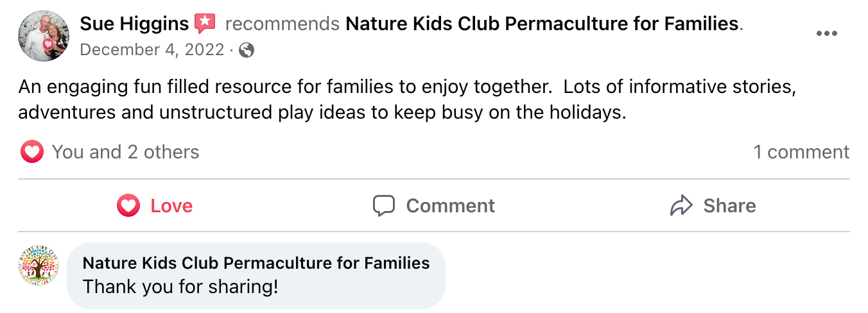868x313 pixels.
Task: Open Nature Kids Club tree logo avatar
Action: (x=39, y=266)
